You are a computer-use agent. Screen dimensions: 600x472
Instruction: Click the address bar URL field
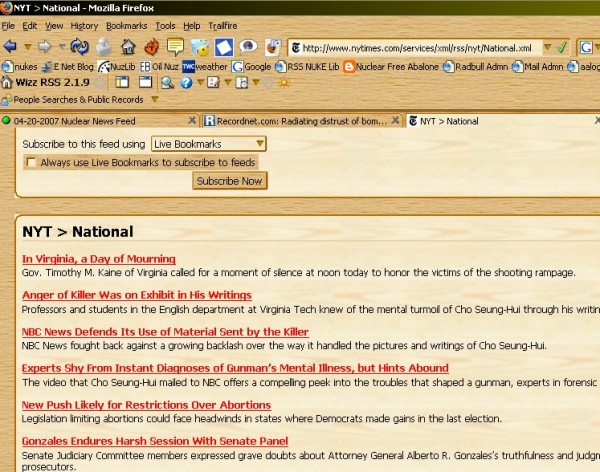point(417,48)
